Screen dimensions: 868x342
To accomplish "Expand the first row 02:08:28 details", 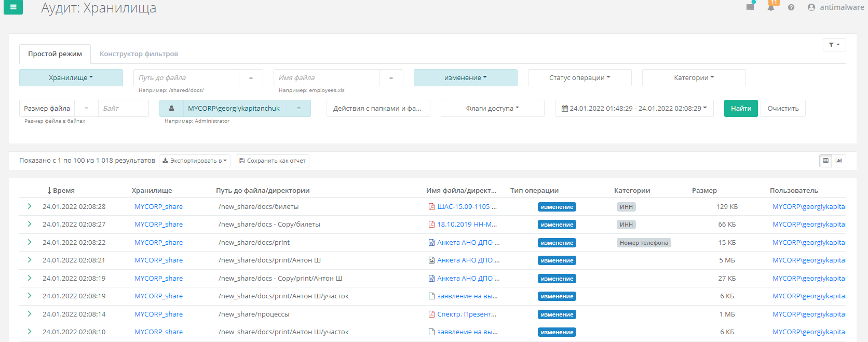I will (x=30, y=206).
